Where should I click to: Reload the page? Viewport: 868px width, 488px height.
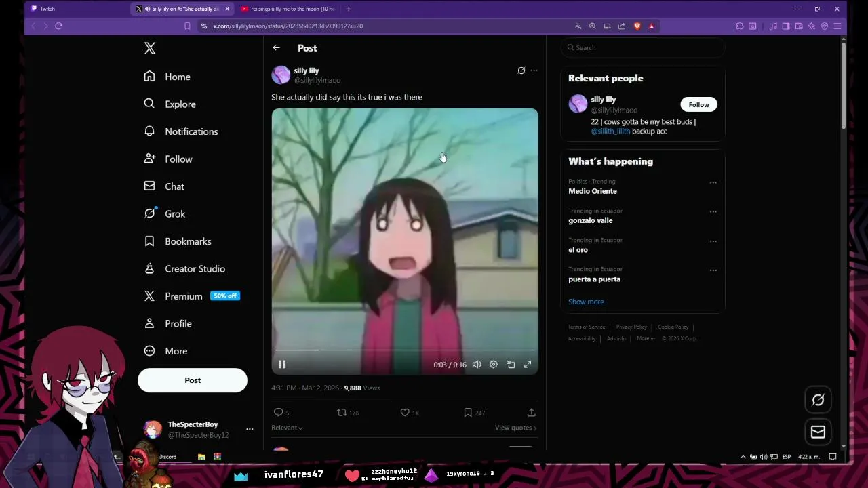(59, 26)
